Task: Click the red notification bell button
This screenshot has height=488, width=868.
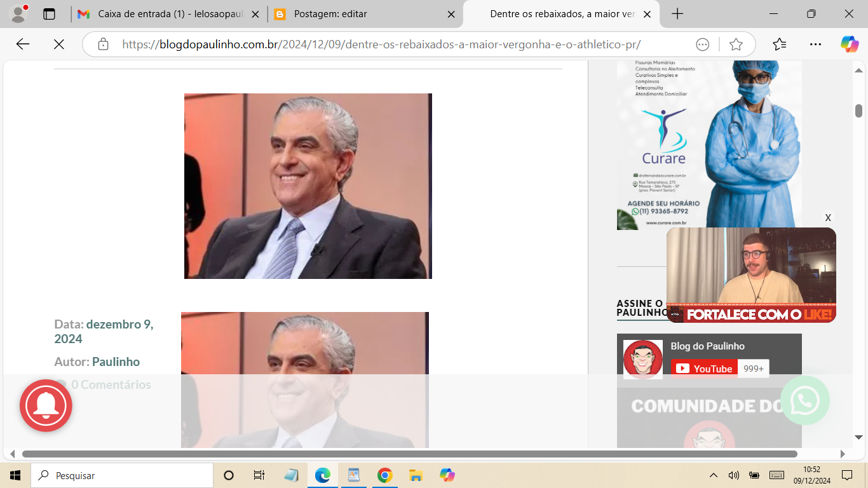Action: pos(46,405)
